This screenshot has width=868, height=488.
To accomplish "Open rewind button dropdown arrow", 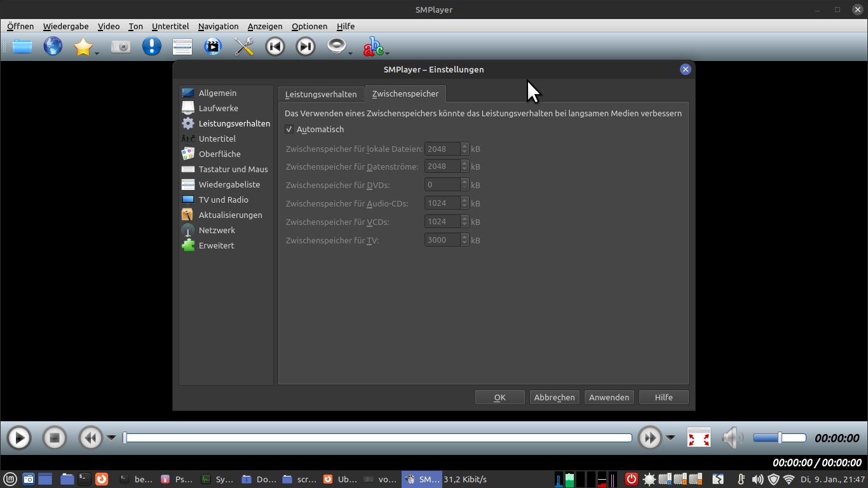I will (x=111, y=437).
